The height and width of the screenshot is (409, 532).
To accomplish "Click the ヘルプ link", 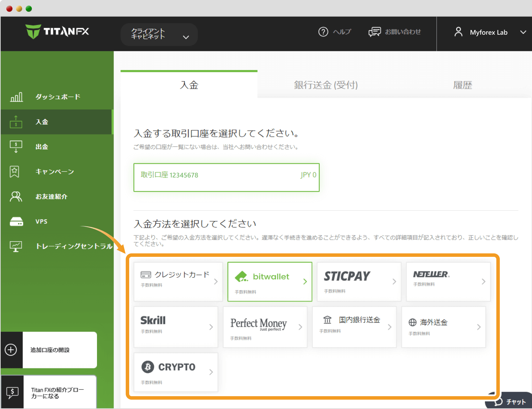I will [x=342, y=32].
